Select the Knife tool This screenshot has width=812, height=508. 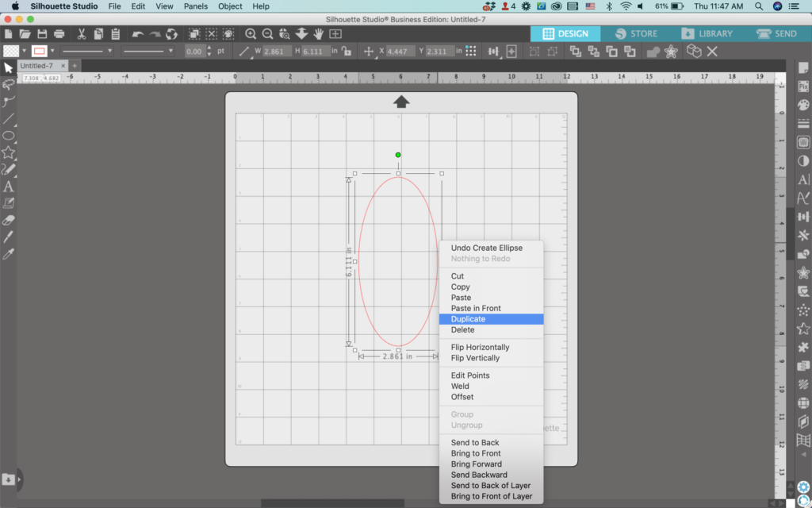pyautogui.click(x=8, y=237)
